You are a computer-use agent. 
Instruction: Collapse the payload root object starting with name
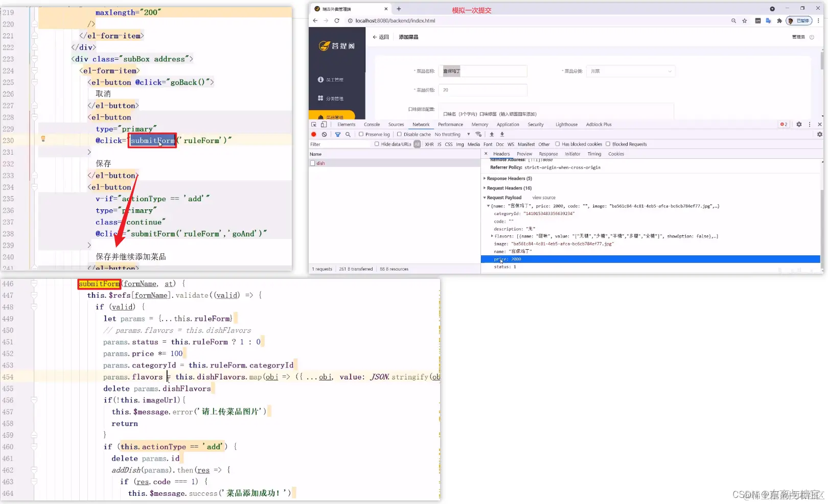pyautogui.click(x=488, y=206)
